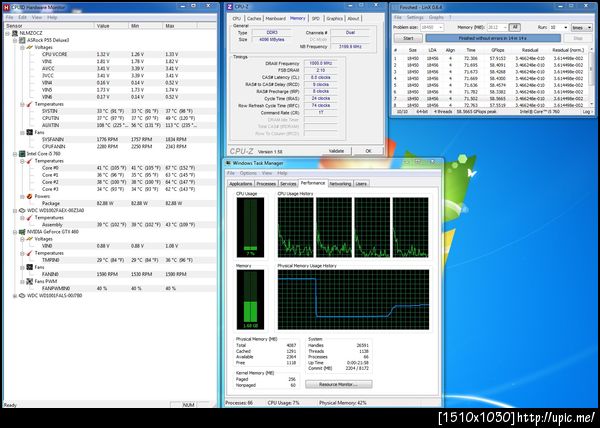Click the All memory button in LinX
This screenshot has width=600, height=428.
pyautogui.click(x=515, y=27)
